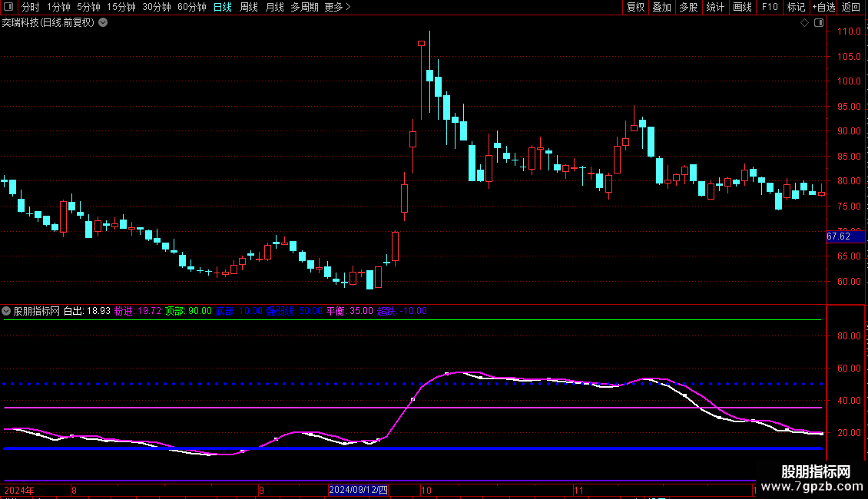Open the 多周期 multi-period view

pos(304,7)
